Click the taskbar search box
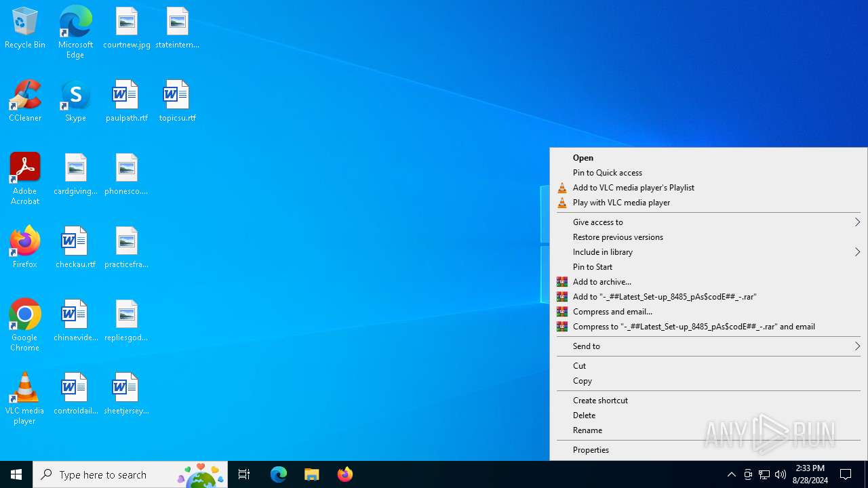Viewport: 868px width, 488px height. click(x=130, y=474)
